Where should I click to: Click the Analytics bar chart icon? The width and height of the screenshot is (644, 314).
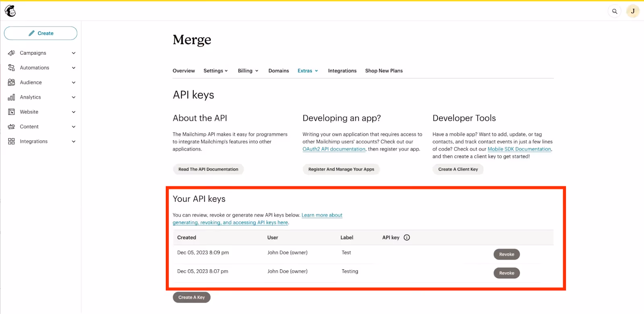click(11, 97)
